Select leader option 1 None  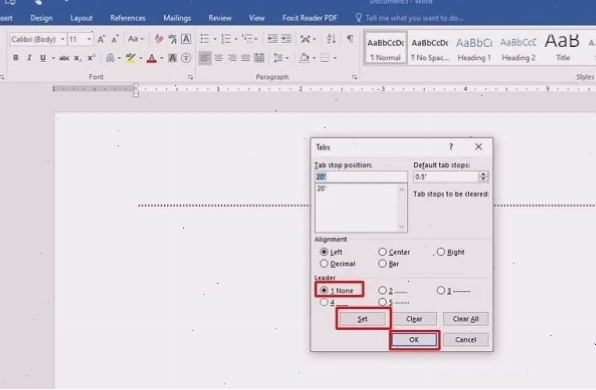click(324, 290)
